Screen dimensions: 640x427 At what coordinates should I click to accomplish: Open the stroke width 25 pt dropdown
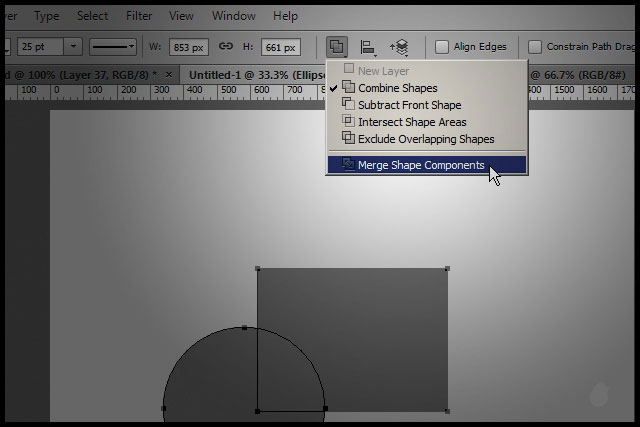click(73, 47)
